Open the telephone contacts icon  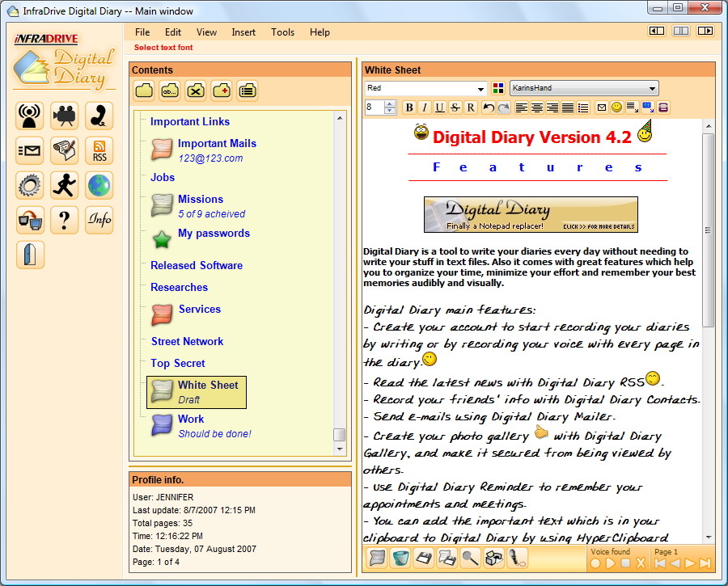(99, 116)
